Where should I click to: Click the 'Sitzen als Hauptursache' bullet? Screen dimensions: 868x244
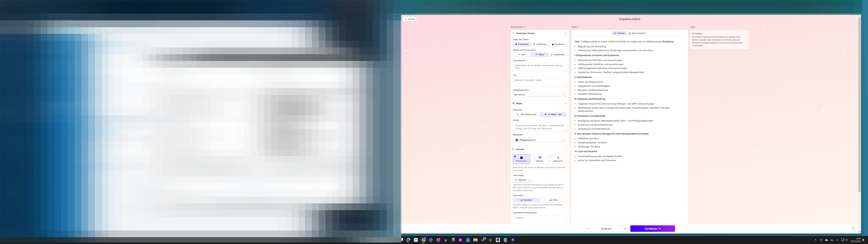[x=590, y=82]
